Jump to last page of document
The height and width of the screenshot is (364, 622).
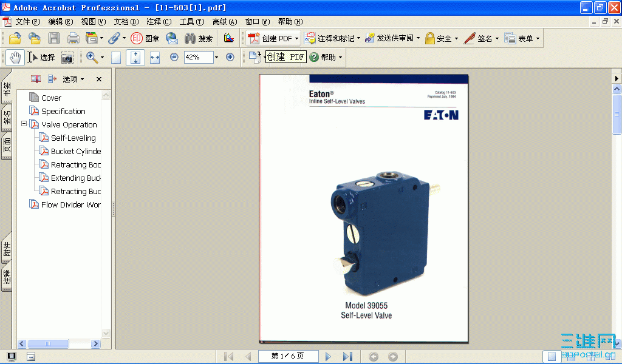tap(347, 357)
